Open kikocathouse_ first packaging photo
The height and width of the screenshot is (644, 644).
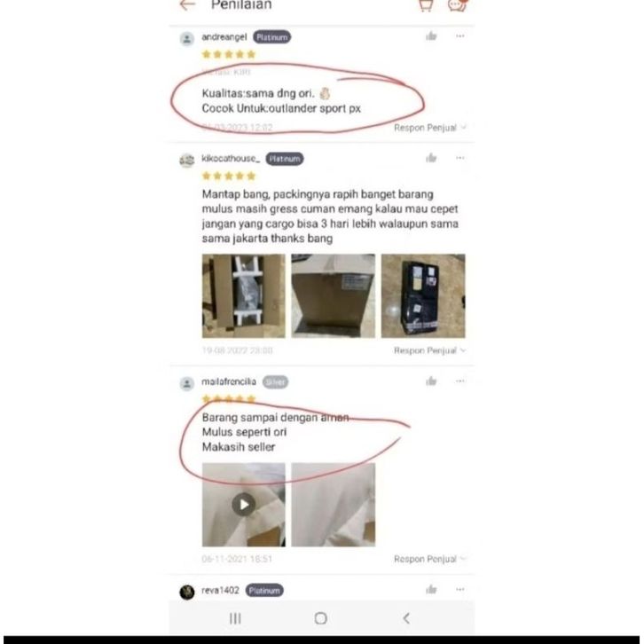pyautogui.click(x=244, y=295)
